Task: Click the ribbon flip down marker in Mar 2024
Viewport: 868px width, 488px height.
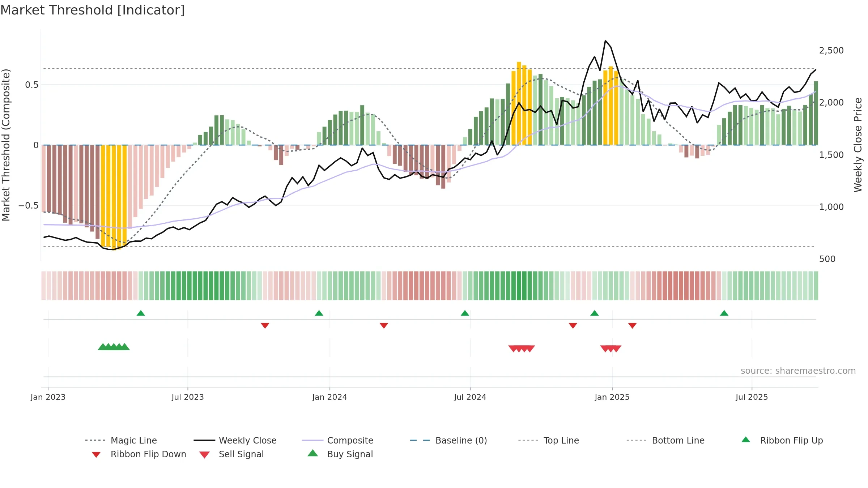Action: point(384,326)
